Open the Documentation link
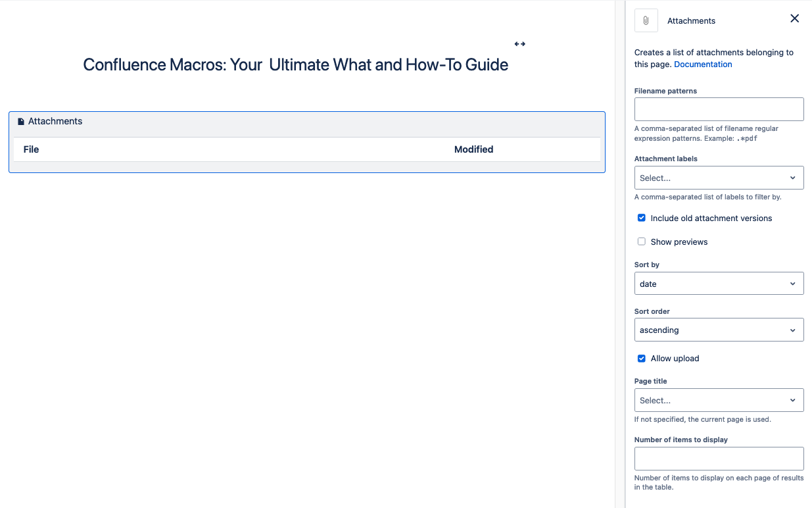The image size is (812, 508). tap(703, 64)
